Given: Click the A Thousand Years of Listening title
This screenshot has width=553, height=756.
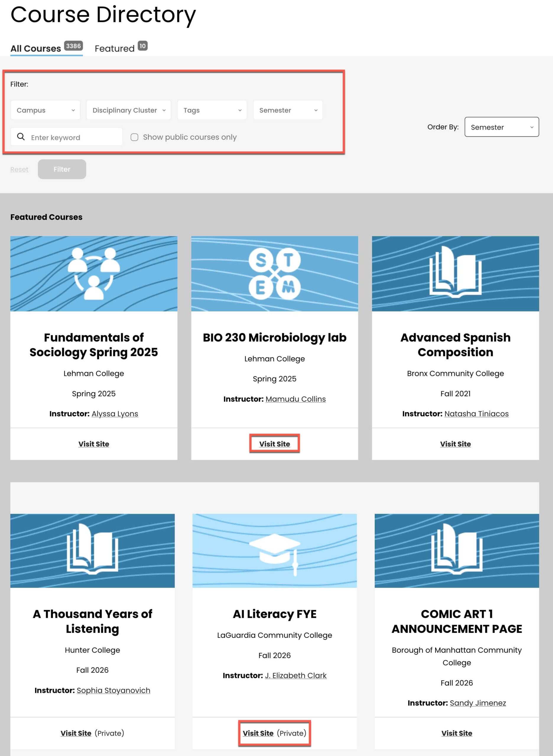Looking at the screenshot, I should coord(93,622).
